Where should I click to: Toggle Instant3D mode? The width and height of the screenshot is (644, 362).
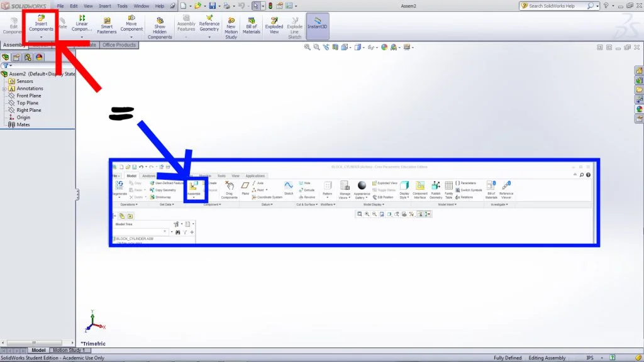pyautogui.click(x=318, y=26)
